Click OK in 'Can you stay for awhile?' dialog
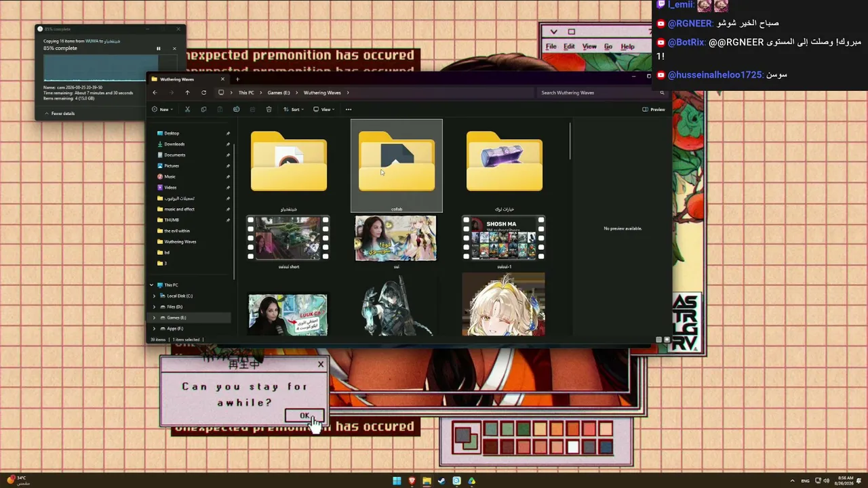 pos(304,415)
